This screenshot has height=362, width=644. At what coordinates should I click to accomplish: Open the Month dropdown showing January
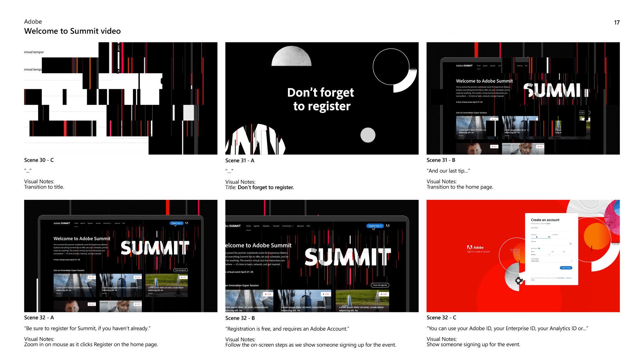click(x=541, y=254)
